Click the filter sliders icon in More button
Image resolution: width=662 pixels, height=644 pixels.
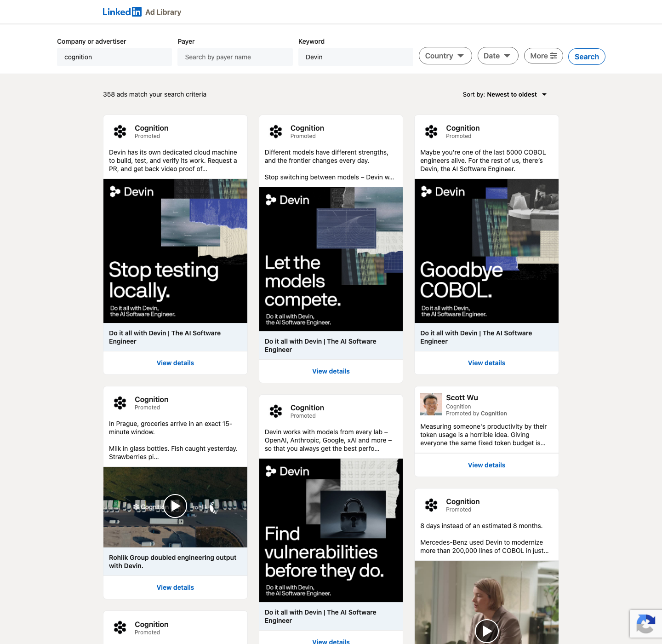[x=554, y=56]
